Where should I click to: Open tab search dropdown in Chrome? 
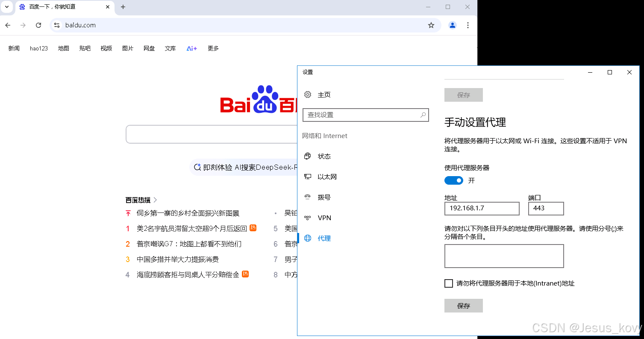(7, 7)
